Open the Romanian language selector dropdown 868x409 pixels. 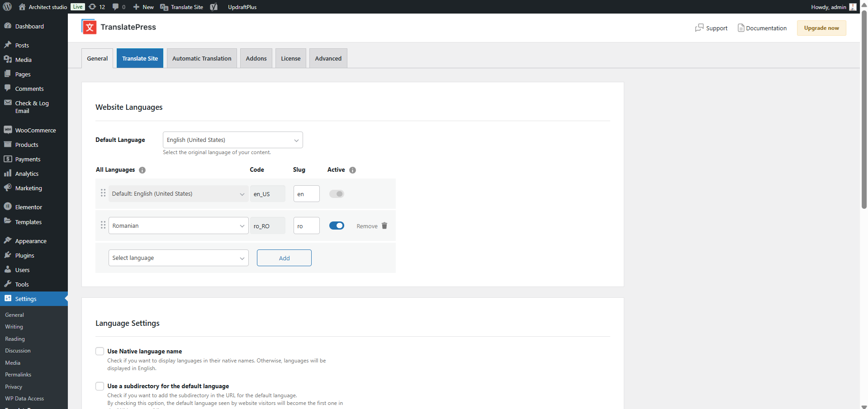tap(178, 226)
